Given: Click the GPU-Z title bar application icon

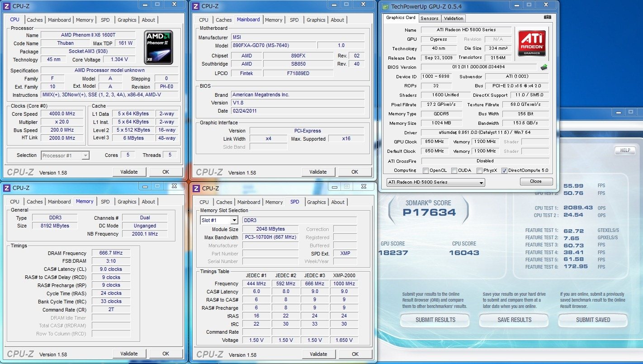Looking at the screenshot, I should pyautogui.click(x=385, y=6).
